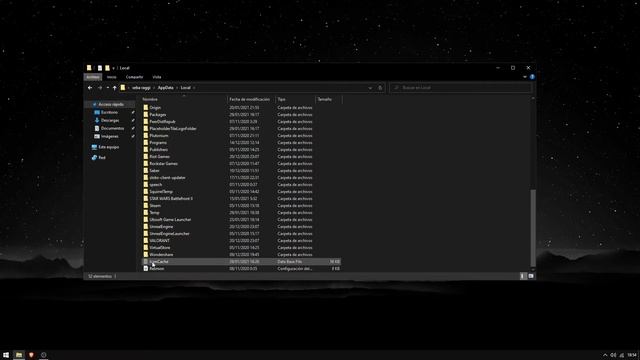Click the VALORANT folder icon

coord(146,240)
